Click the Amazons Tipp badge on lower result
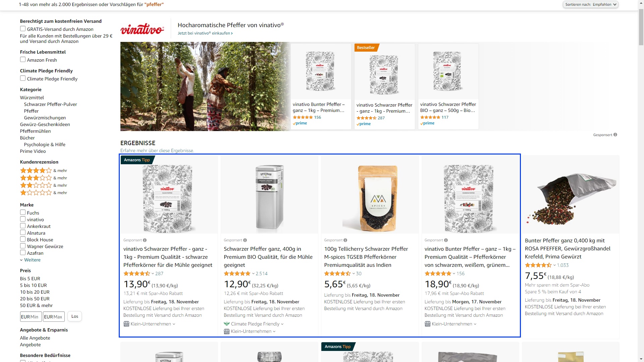Viewport: 644px width, 362px height. tap(337, 346)
